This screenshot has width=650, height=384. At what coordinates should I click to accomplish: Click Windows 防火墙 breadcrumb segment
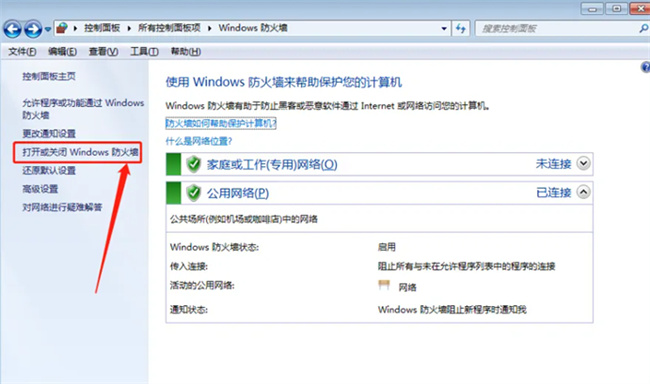(x=253, y=28)
